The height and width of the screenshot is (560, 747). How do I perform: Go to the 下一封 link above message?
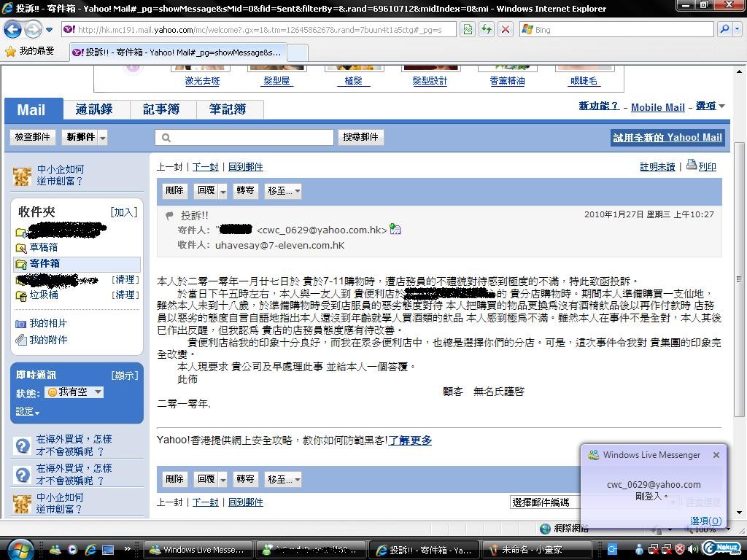pos(205,167)
